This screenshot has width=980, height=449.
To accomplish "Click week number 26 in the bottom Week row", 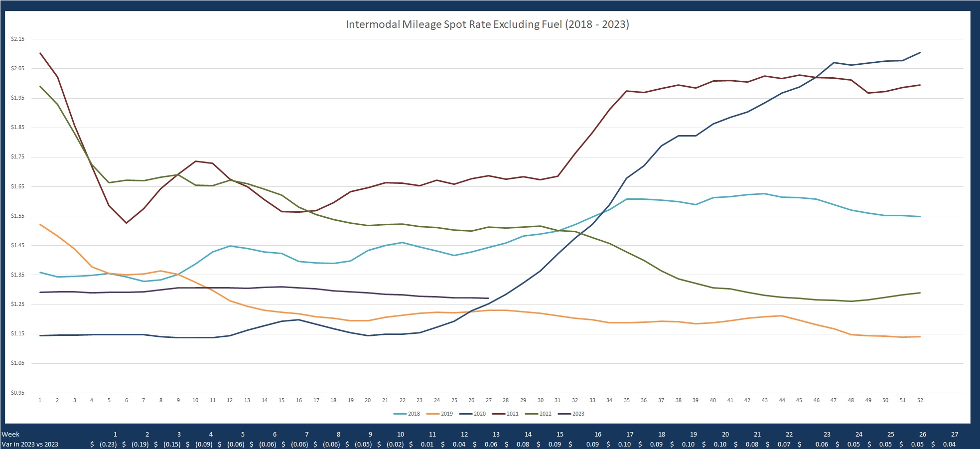I will coord(923,434).
